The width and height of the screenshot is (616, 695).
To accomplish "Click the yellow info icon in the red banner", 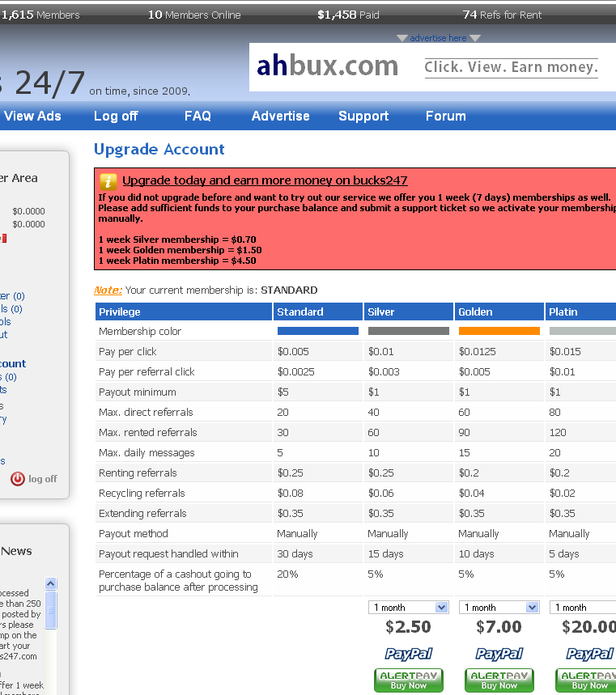I will (108, 181).
